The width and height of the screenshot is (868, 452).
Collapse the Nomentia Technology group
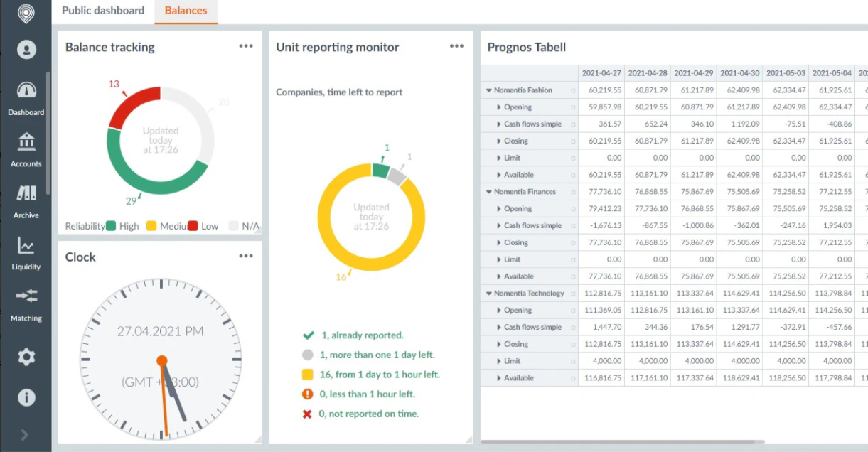pyautogui.click(x=488, y=293)
